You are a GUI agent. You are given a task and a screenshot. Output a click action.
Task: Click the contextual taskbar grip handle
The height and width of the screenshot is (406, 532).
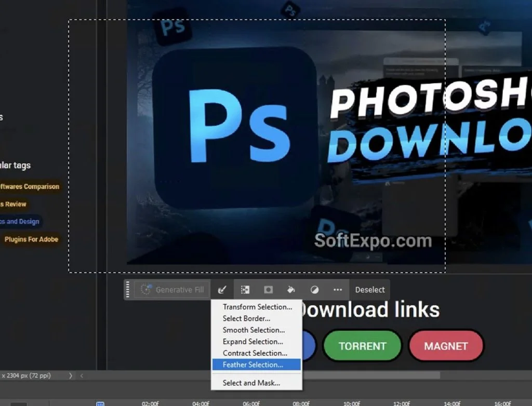point(127,289)
